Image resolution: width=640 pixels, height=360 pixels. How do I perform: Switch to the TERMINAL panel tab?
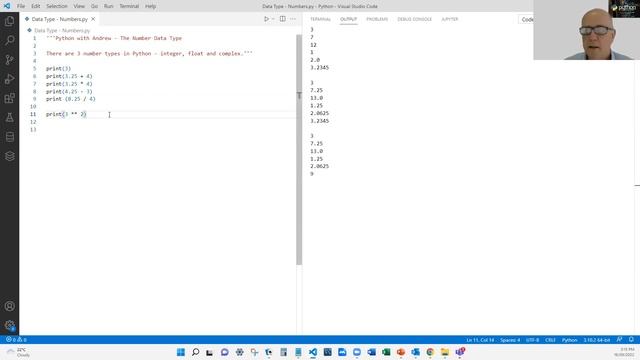coord(320,19)
